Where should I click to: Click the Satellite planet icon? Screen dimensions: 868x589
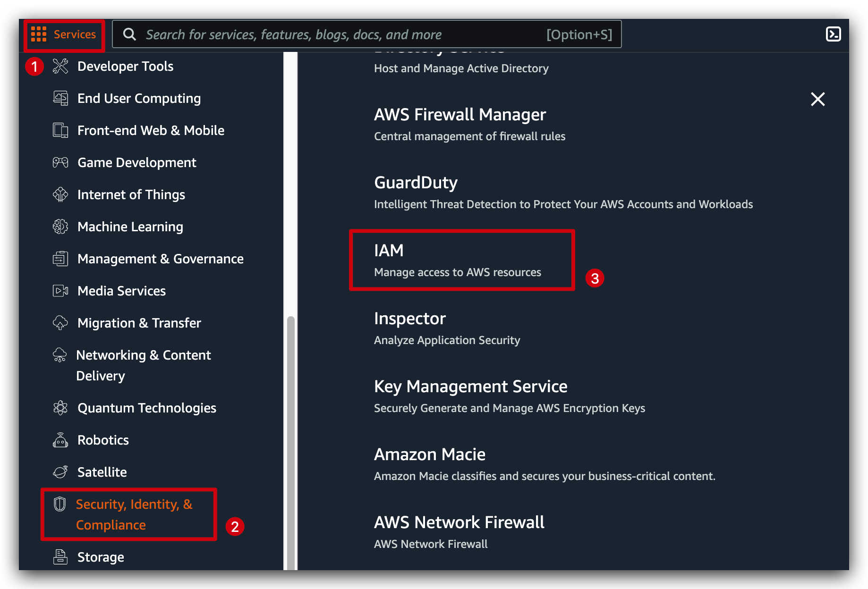tap(60, 472)
